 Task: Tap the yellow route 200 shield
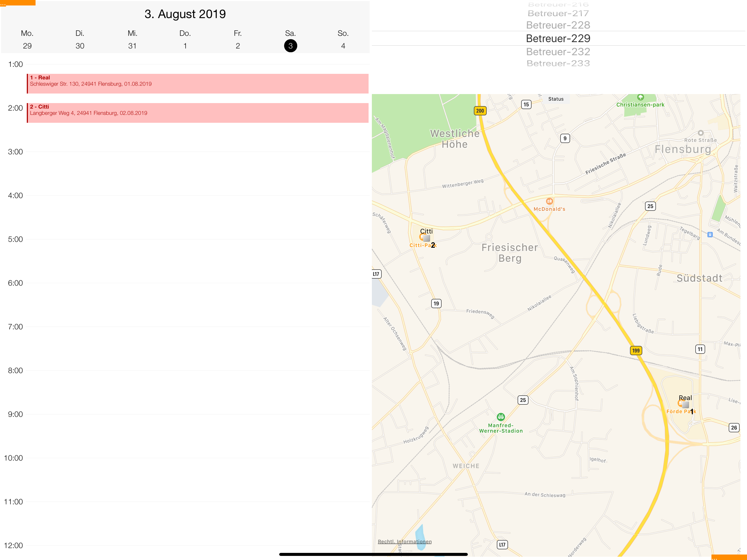pyautogui.click(x=480, y=111)
